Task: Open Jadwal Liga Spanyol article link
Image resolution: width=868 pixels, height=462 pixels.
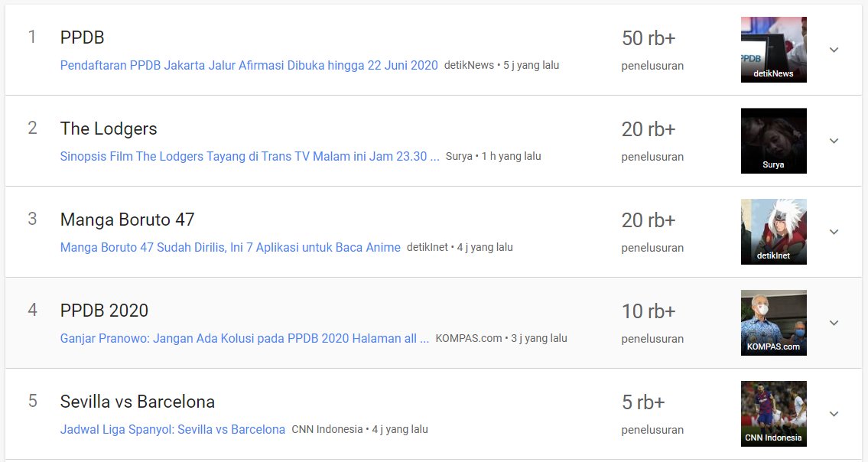Action: point(172,429)
